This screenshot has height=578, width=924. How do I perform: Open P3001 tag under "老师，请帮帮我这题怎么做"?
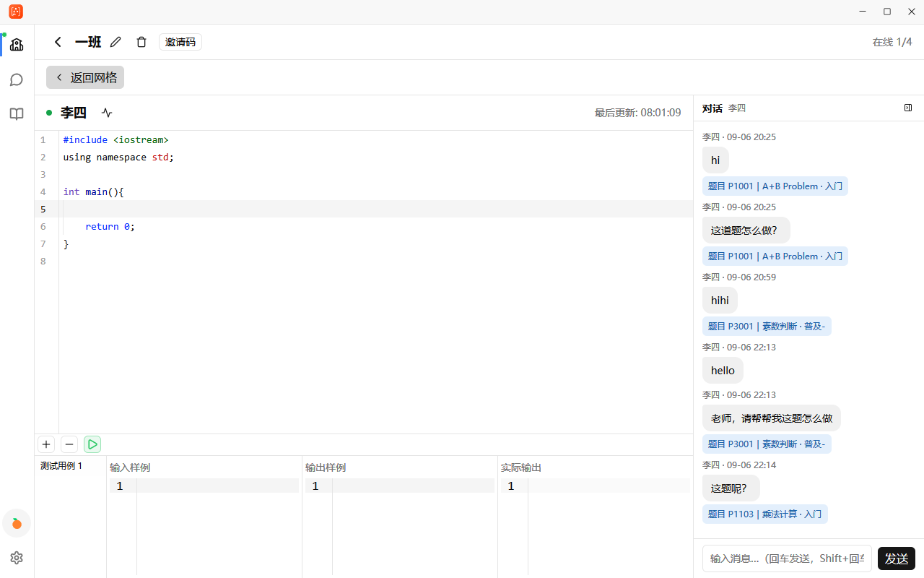pos(767,444)
